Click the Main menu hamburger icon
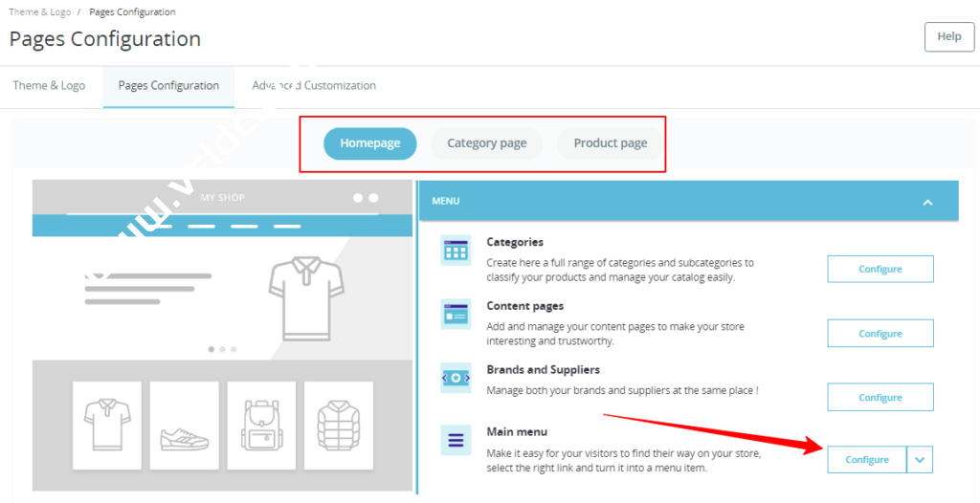This screenshot has height=503, width=980. click(x=456, y=441)
